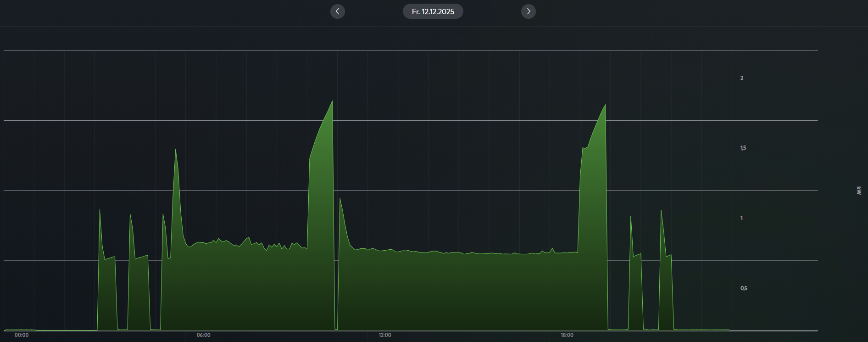
Task: Click the 12:00 time axis label
Action: (x=385, y=335)
